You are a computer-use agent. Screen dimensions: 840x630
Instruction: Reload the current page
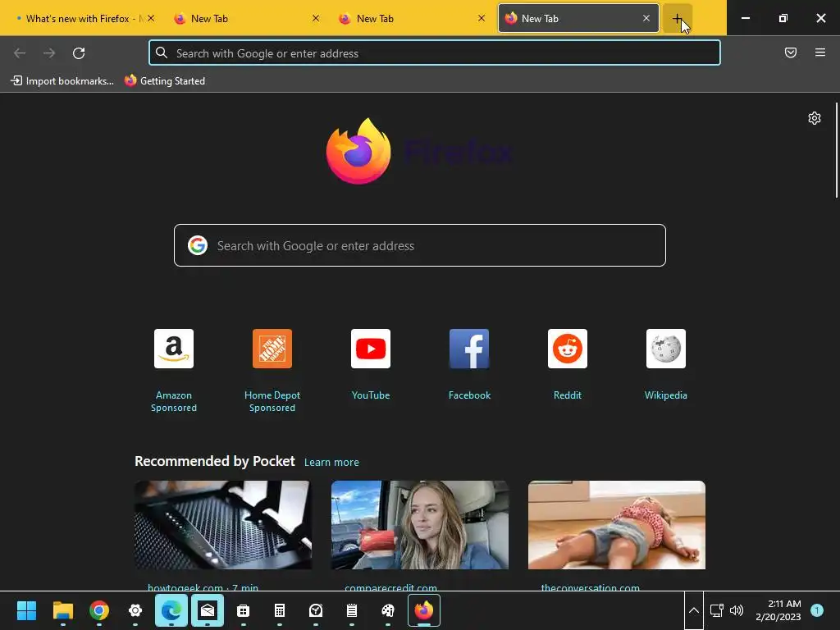tap(79, 53)
